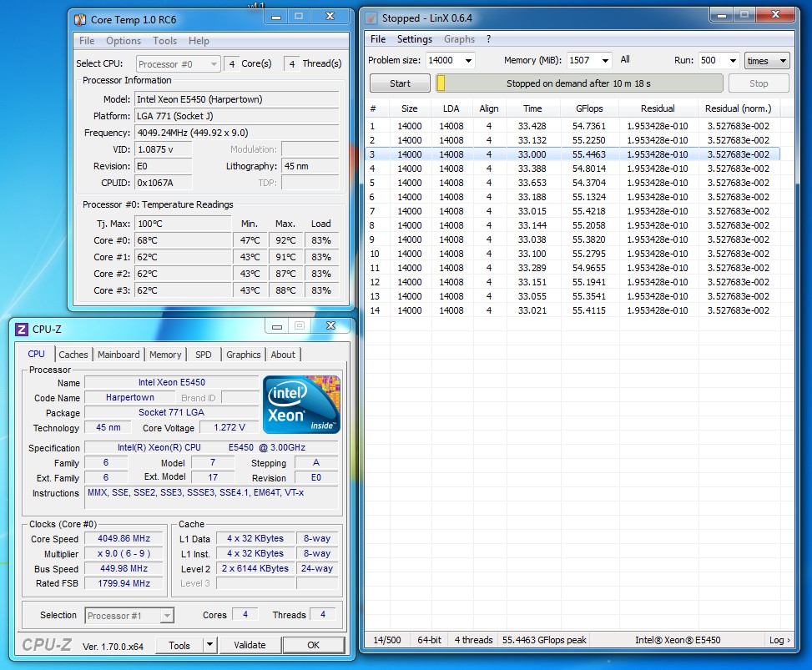Click the CPU-Z Tools button
This screenshot has width=812, height=670.
pyautogui.click(x=179, y=645)
